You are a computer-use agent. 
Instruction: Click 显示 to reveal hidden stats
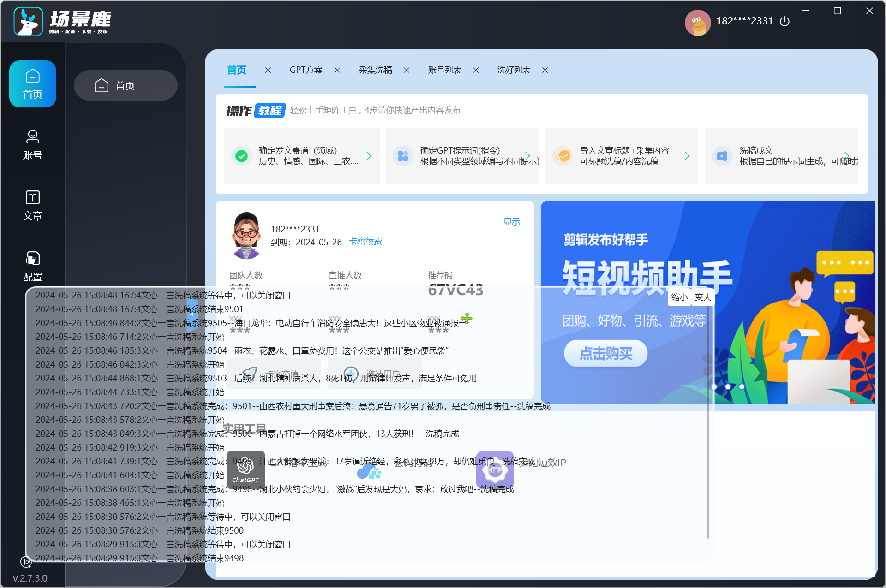pos(511,222)
